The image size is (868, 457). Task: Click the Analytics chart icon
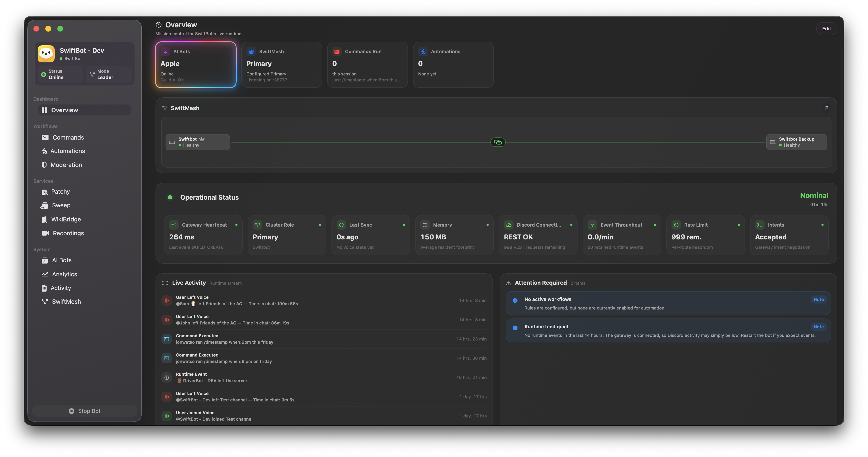[44, 274]
